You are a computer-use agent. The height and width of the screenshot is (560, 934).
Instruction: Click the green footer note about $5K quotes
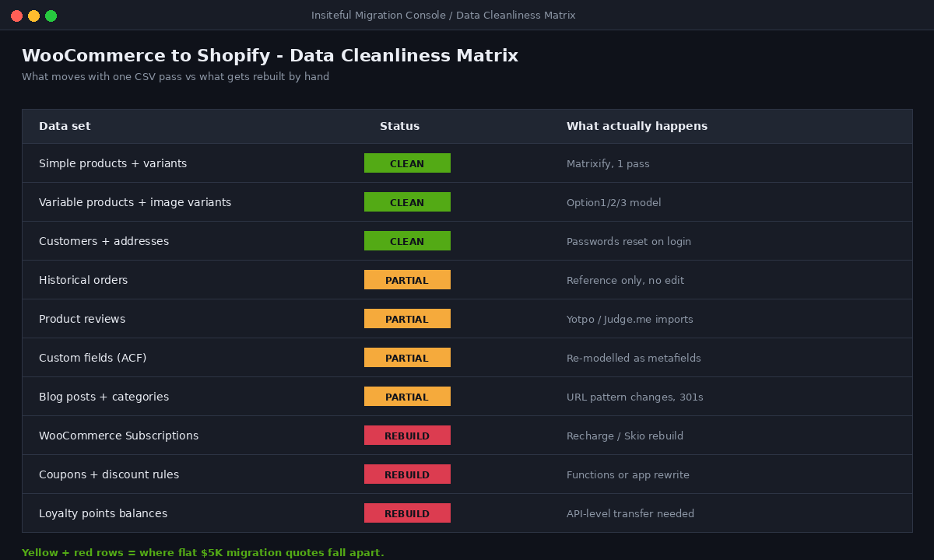[x=203, y=553]
